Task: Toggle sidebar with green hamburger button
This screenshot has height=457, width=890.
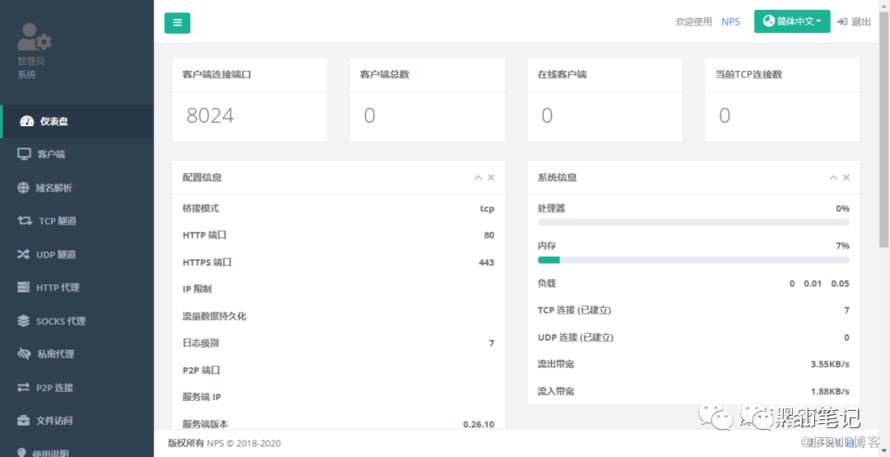Action: [177, 22]
